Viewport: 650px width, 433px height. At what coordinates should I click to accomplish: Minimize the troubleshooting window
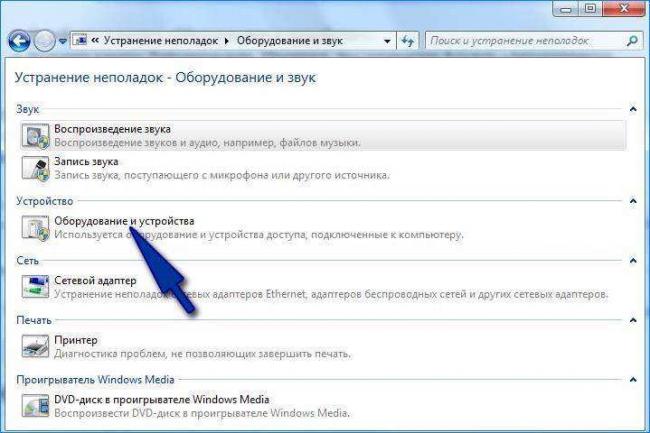point(566,9)
